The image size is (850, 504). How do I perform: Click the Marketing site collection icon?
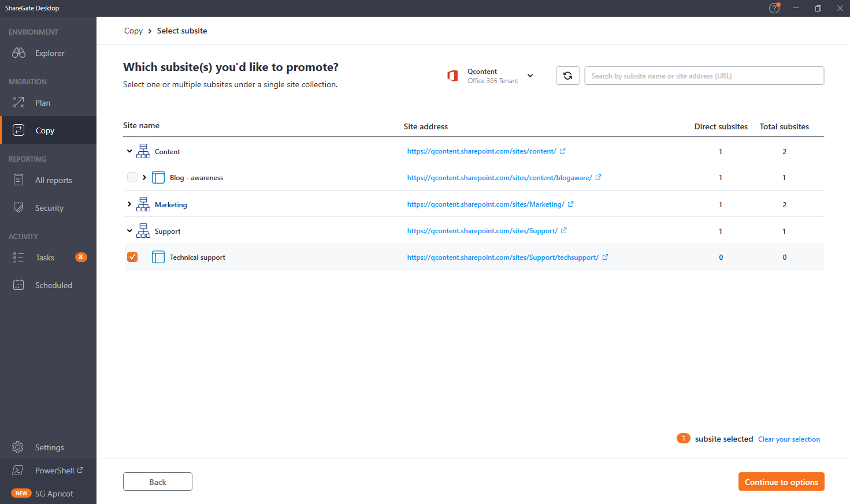[x=143, y=204]
